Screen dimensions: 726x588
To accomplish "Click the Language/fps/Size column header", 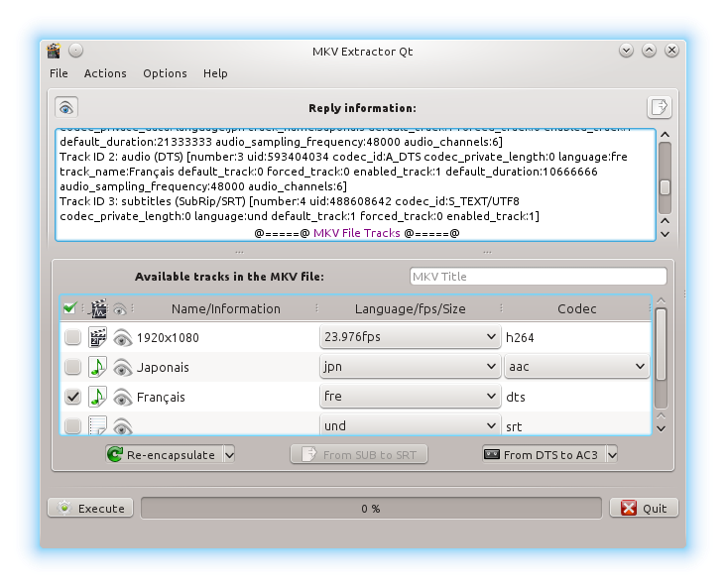I will coord(411,308).
